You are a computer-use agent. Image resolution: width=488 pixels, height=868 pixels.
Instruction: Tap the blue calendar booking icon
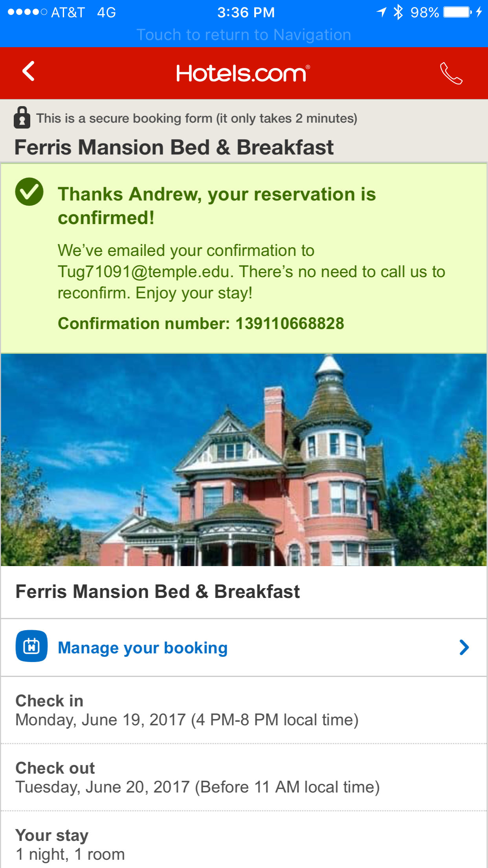[31, 646]
